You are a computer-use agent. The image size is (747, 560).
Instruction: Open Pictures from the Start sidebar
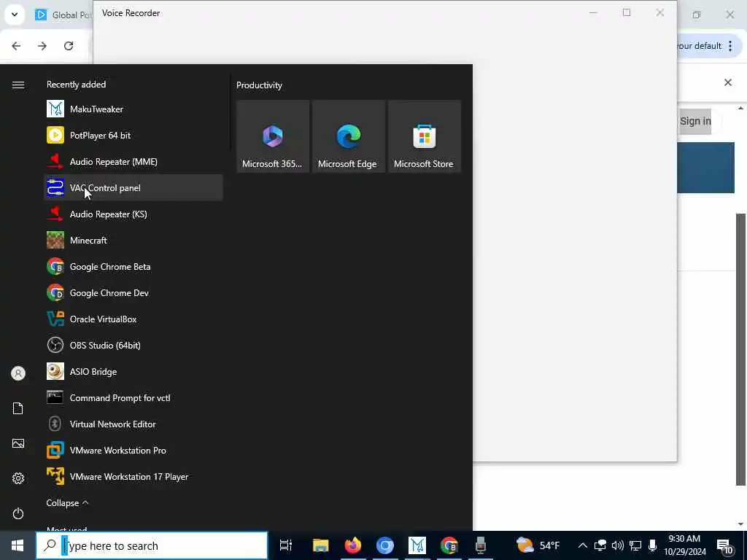[x=18, y=443]
